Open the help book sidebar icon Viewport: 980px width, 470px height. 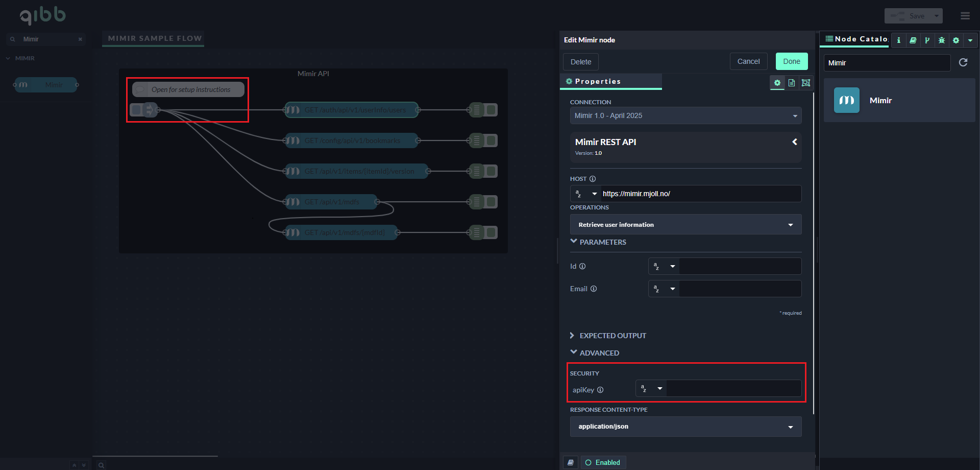click(x=913, y=40)
